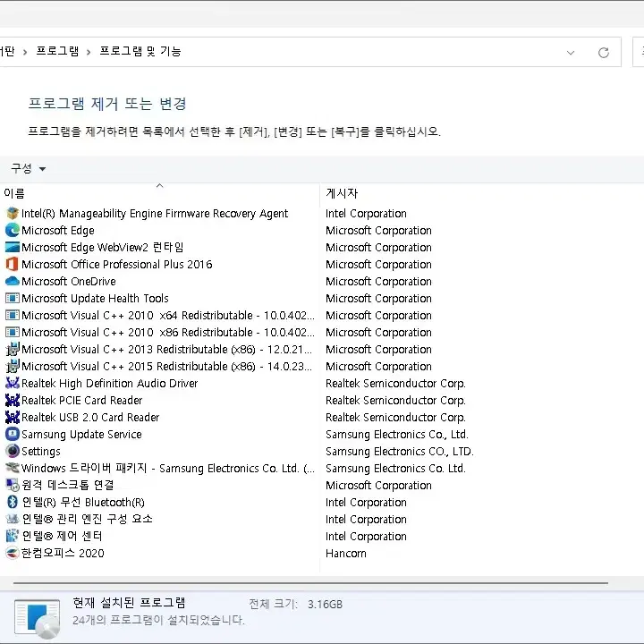Click Intel Corporation publisher in first row
Viewport: 644px width, 644px height.
click(x=366, y=214)
